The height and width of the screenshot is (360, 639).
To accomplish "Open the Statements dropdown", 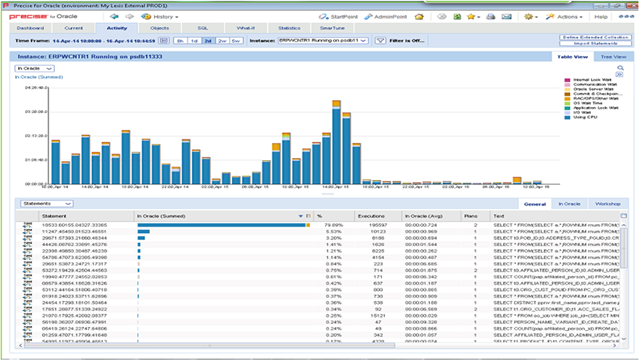I will tap(46, 203).
